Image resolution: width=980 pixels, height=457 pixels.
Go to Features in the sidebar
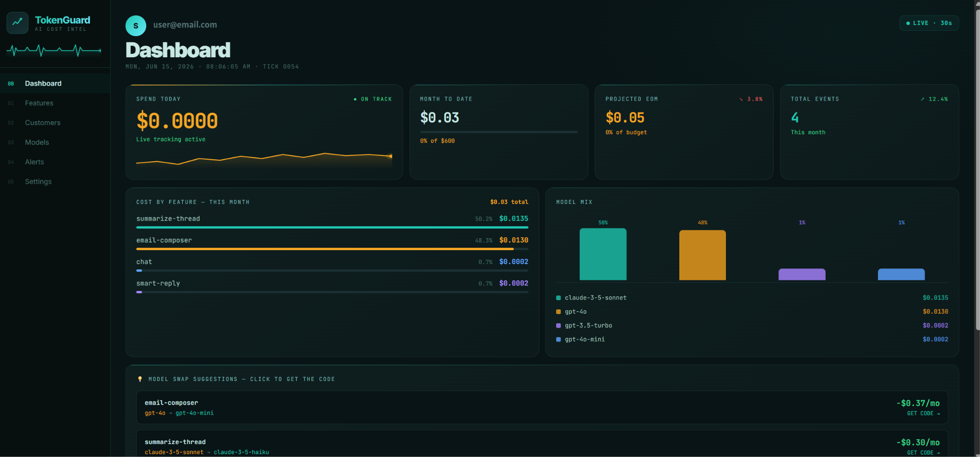(x=55, y=103)
